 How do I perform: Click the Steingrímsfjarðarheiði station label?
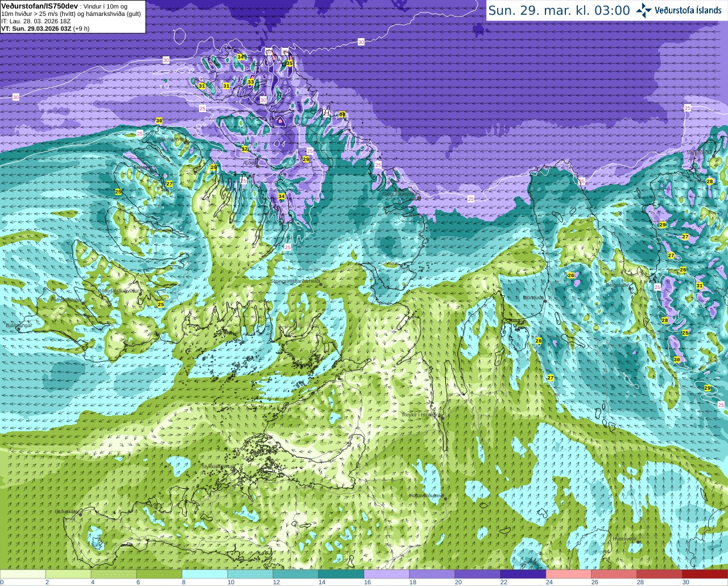295,281
